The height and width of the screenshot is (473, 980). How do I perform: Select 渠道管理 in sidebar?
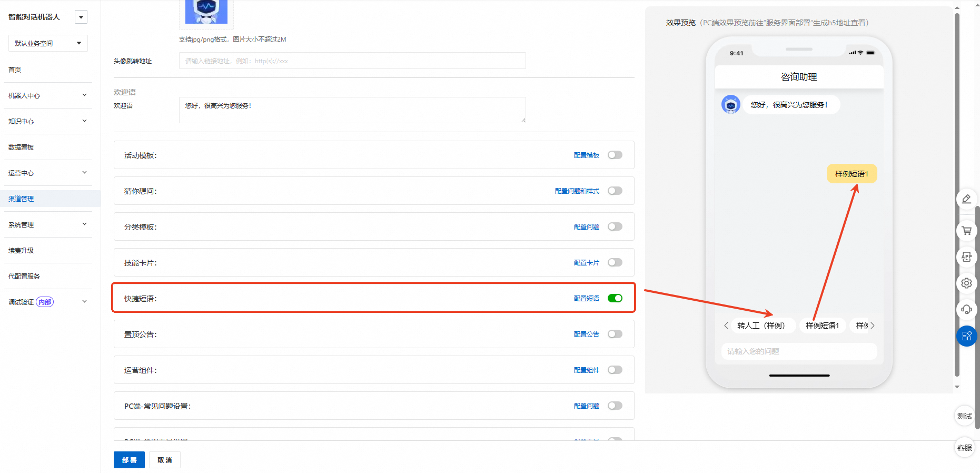coord(21,199)
